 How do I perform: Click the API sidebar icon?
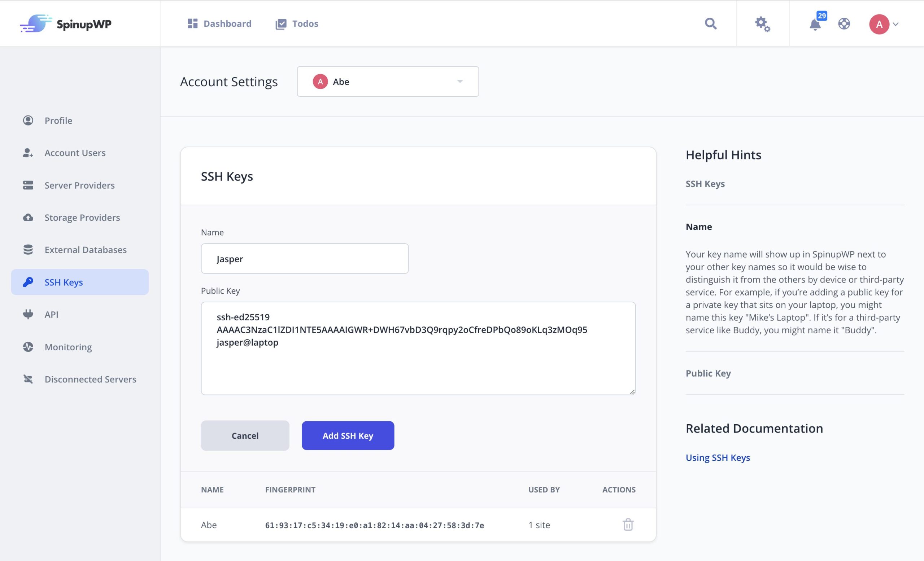pyautogui.click(x=28, y=314)
